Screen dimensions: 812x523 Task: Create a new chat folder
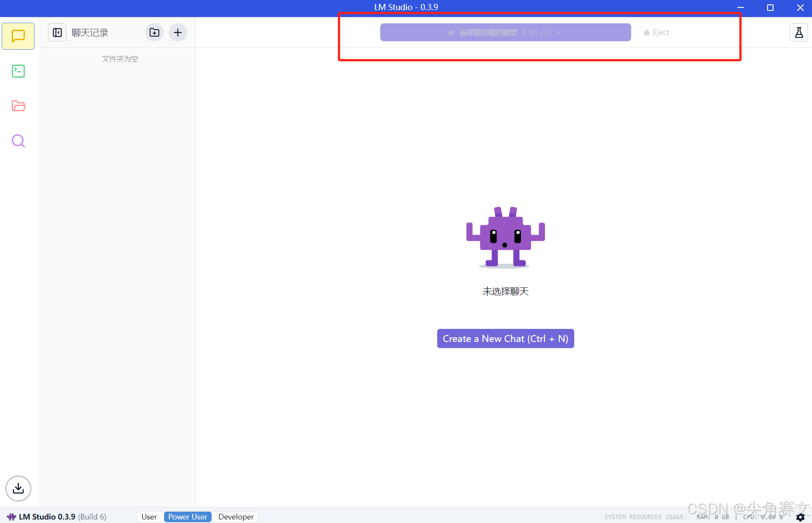tap(154, 32)
